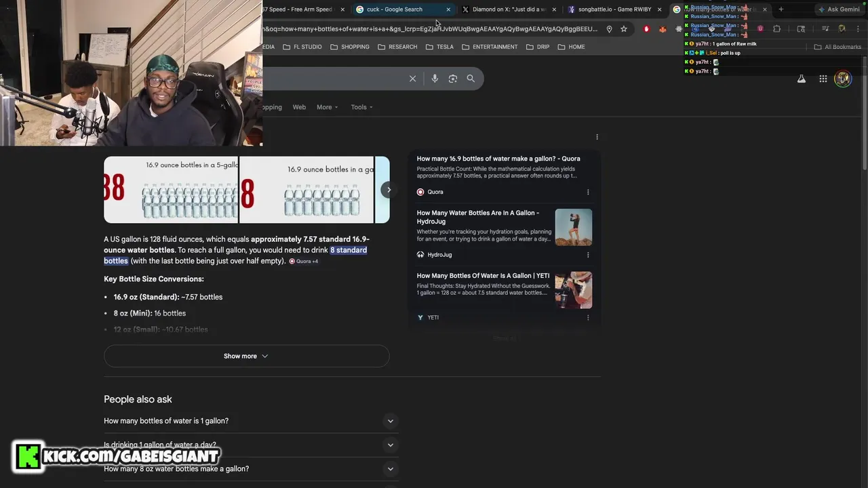This screenshot has width=868, height=488.
Task: Close the 'cuck - Google Search' tab
Action: pyautogui.click(x=448, y=9)
